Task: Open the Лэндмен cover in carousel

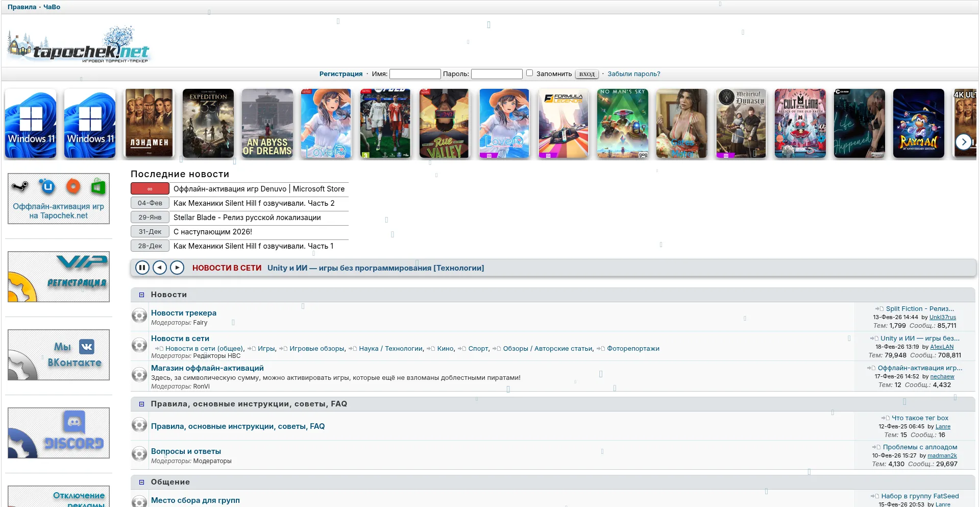Action: [149, 123]
